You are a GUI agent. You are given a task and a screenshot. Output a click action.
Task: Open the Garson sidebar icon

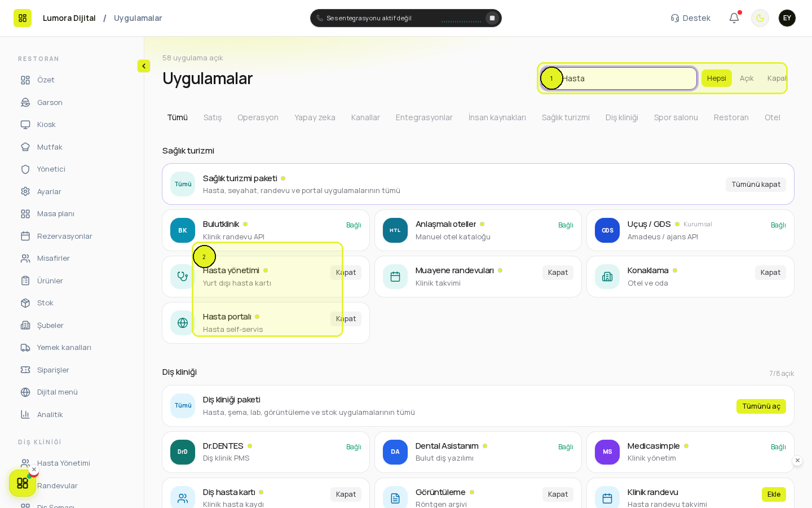(x=25, y=102)
